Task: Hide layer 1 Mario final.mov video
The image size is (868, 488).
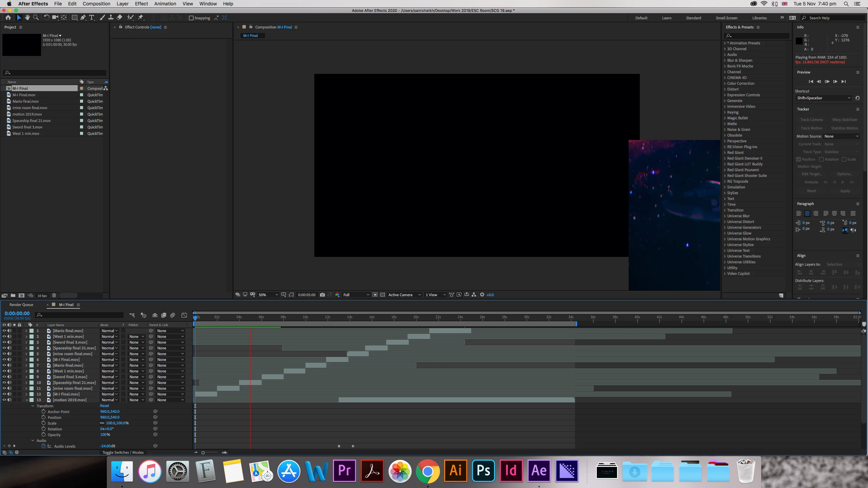Action: [4, 331]
